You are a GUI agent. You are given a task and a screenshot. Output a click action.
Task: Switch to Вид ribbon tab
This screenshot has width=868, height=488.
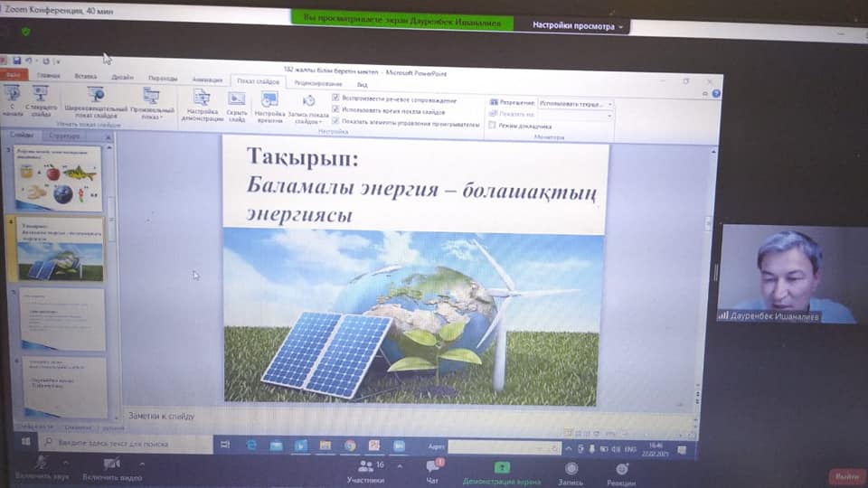click(x=362, y=84)
